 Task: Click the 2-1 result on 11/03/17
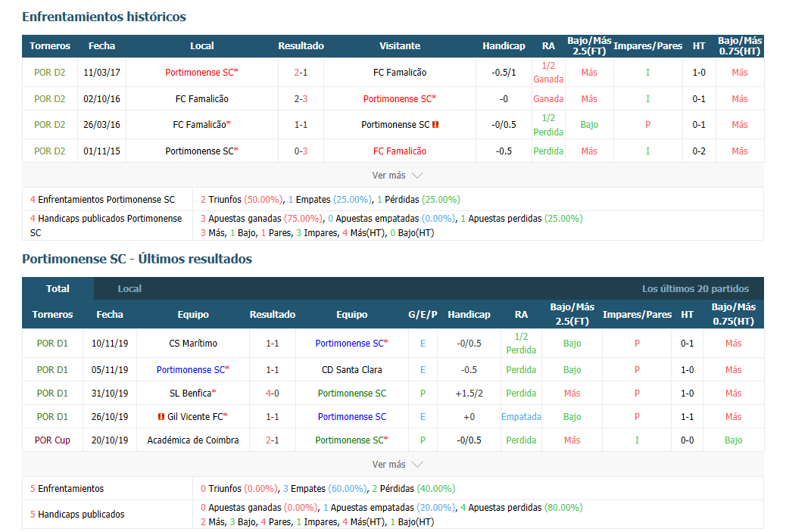pyautogui.click(x=301, y=72)
